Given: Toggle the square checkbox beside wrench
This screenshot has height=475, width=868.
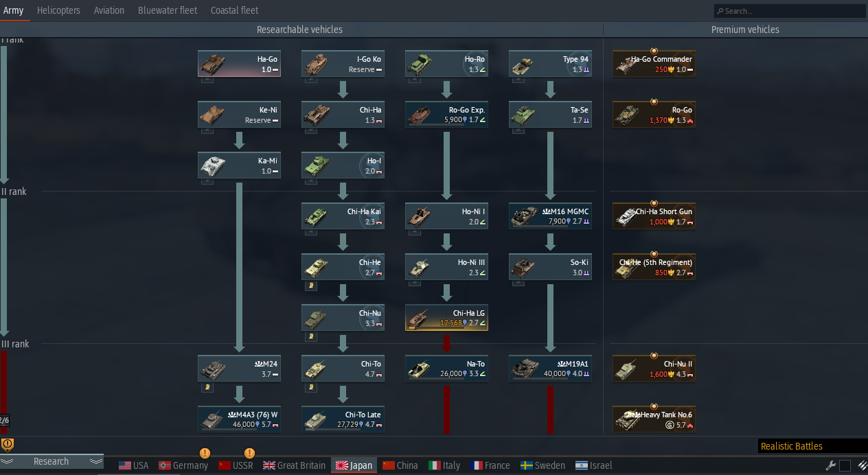Looking at the screenshot, I should point(845,465).
